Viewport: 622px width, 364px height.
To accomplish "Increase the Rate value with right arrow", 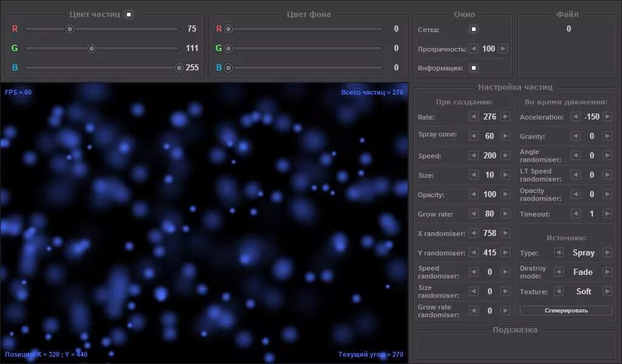I will pos(505,116).
